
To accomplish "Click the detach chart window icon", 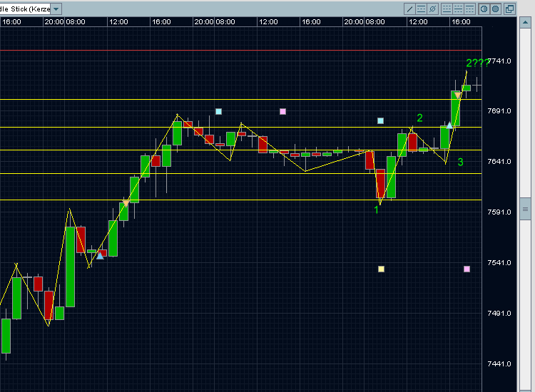I will (510, 9).
